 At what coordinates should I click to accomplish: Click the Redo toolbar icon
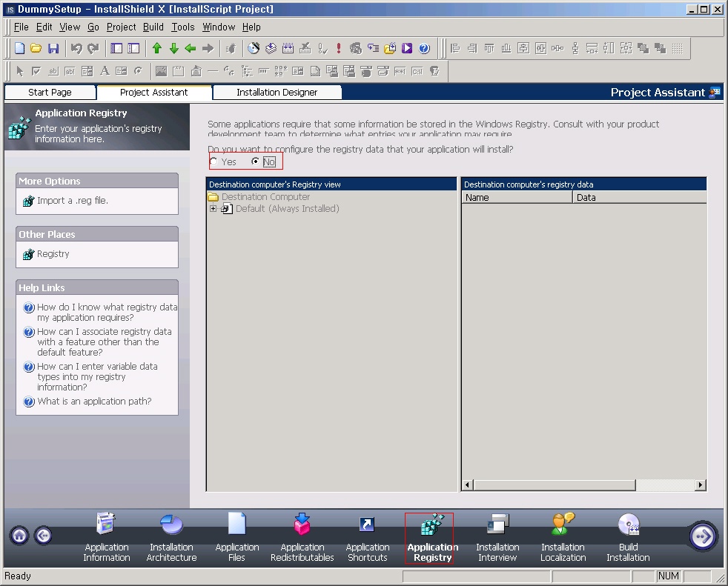[x=93, y=48]
